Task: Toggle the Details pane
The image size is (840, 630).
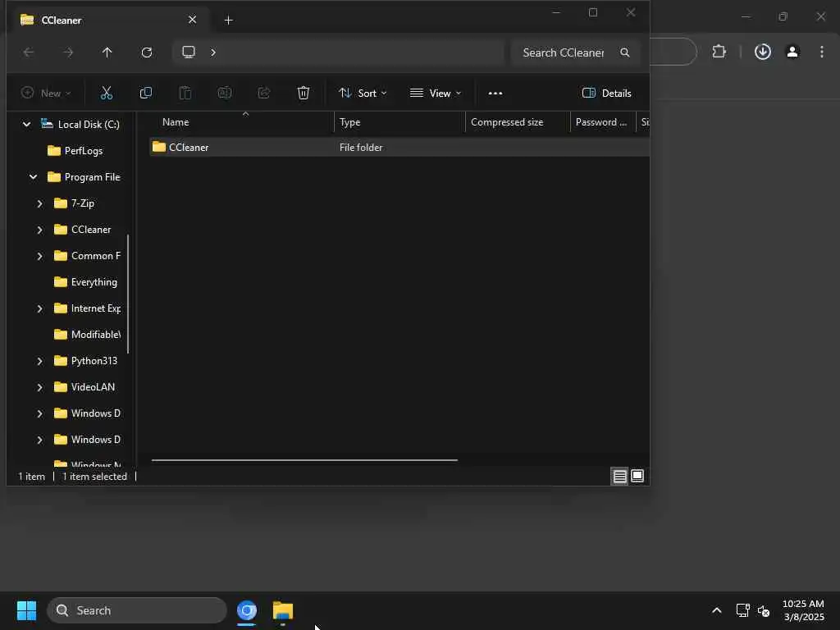Action: 606,94
